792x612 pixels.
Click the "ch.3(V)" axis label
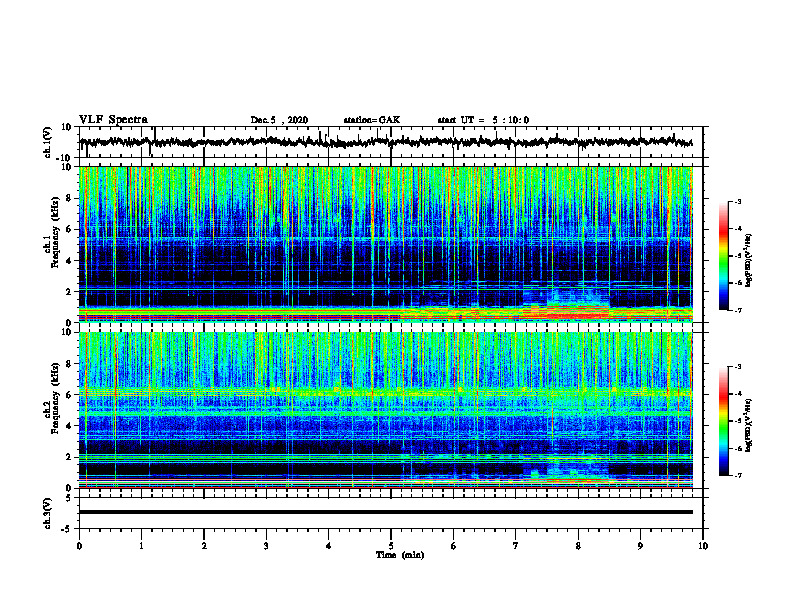(x=48, y=514)
